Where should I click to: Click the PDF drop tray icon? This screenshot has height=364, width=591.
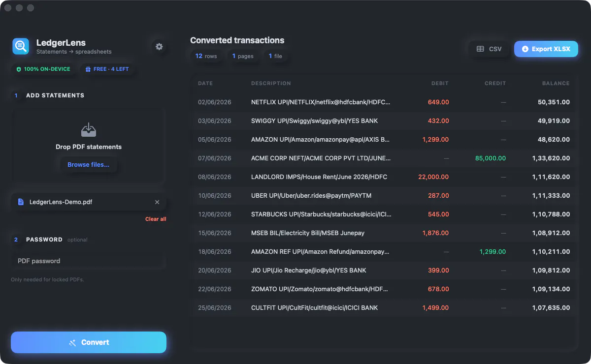pos(89,130)
